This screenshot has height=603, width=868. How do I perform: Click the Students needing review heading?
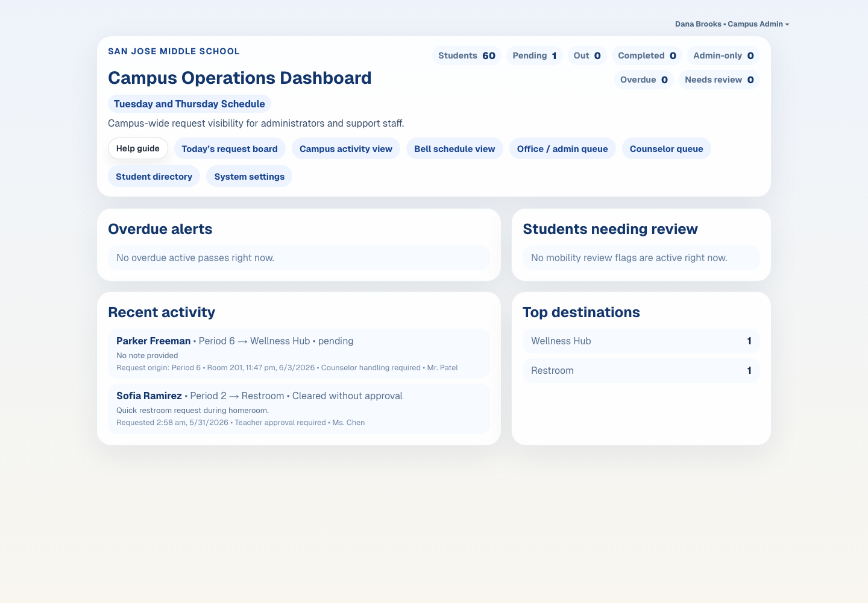pyautogui.click(x=610, y=229)
